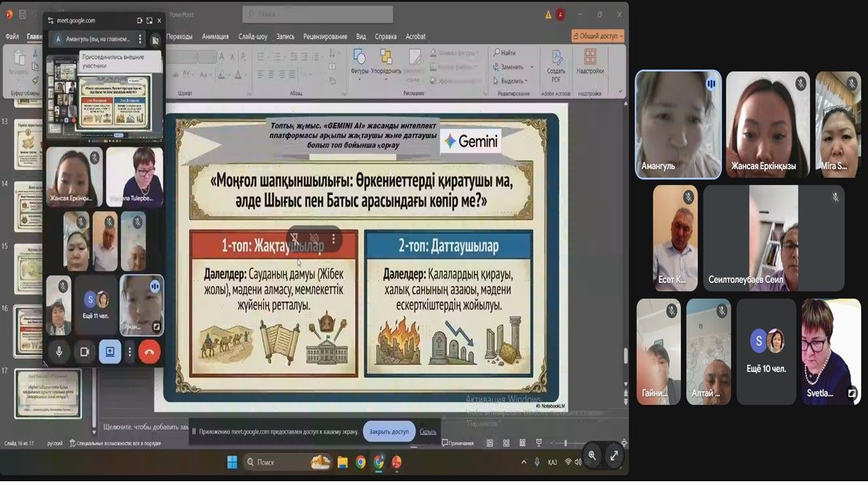
Task: Toggle the microphone in the Meet mini window
Action: point(59,352)
